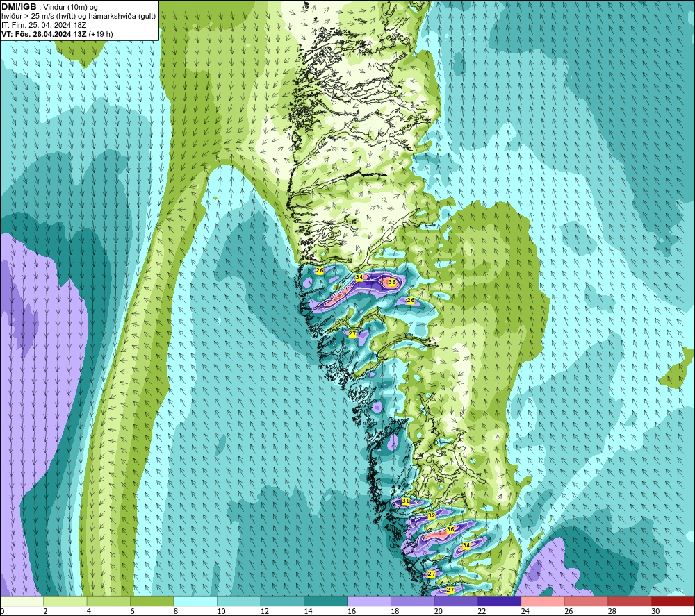This screenshot has width=695, height=616.
Task: Select the yellow gust label reading 32
Action: click(x=432, y=515)
